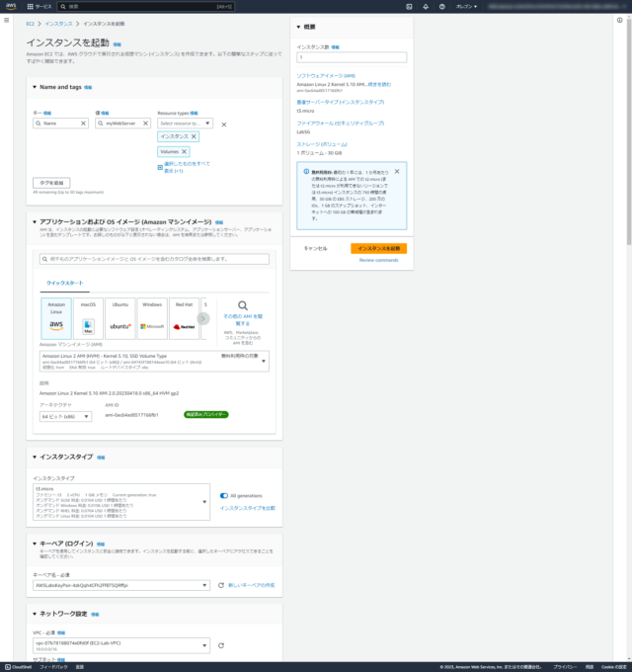
Task: Refresh the key pair list
Action: (x=221, y=585)
